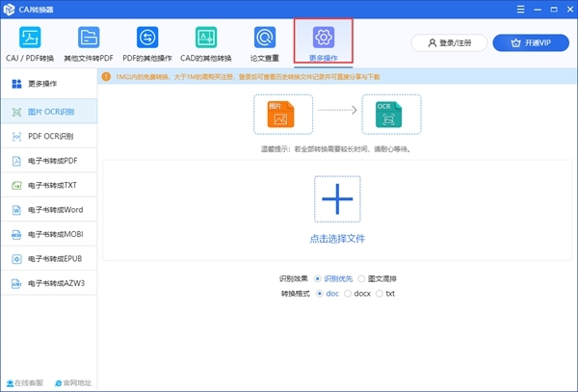
Task: Click the 1M以内的免费转换 notice text
Action: click(248, 77)
